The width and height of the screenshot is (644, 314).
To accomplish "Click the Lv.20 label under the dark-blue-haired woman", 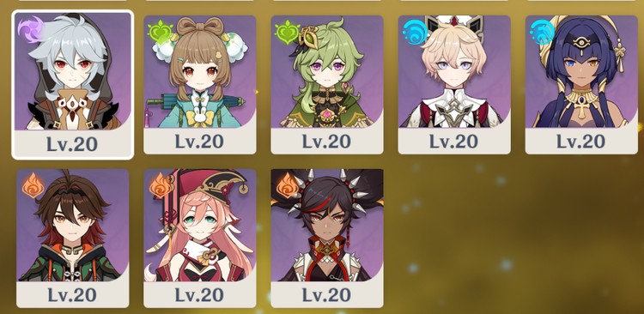I will coord(580,142).
